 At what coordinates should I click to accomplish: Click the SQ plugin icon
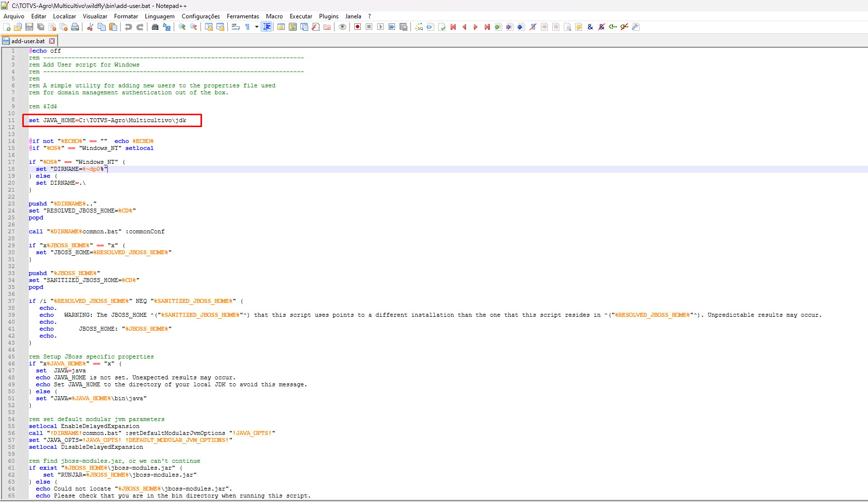tap(419, 27)
